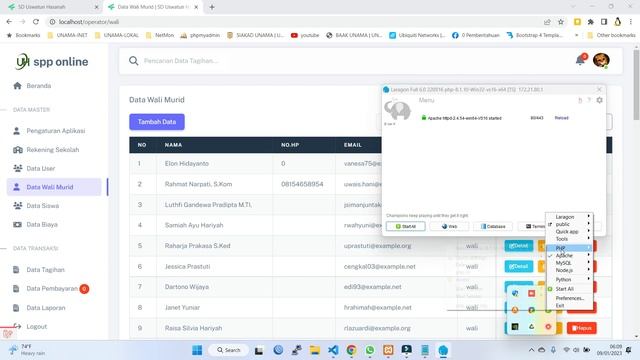Viewport: 640px width, 360px height.
Task: Expand the Laragon submenu
Action: coord(570,217)
